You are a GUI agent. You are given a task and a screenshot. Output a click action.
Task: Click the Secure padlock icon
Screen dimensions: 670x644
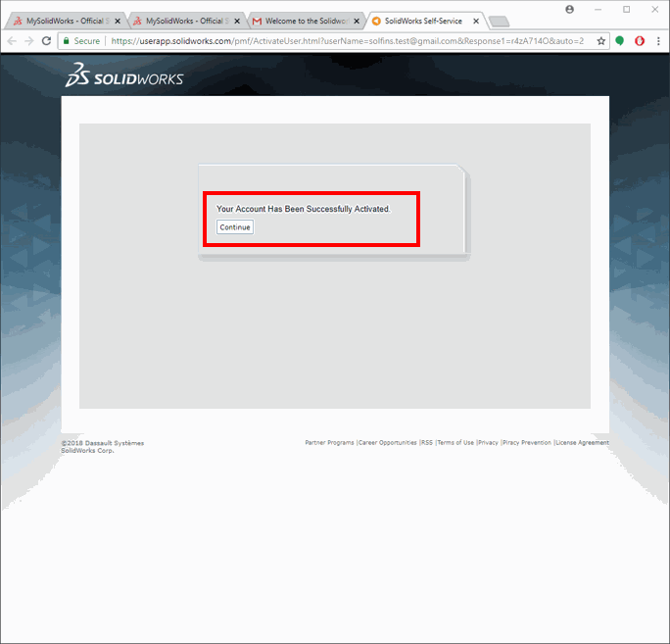click(x=67, y=41)
